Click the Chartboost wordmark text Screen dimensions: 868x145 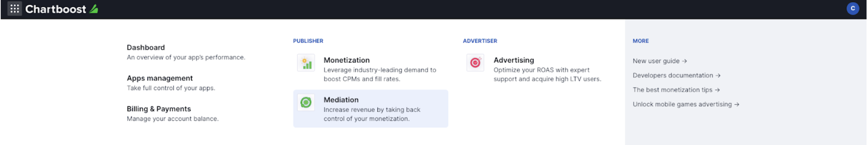pyautogui.click(x=56, y=9)
